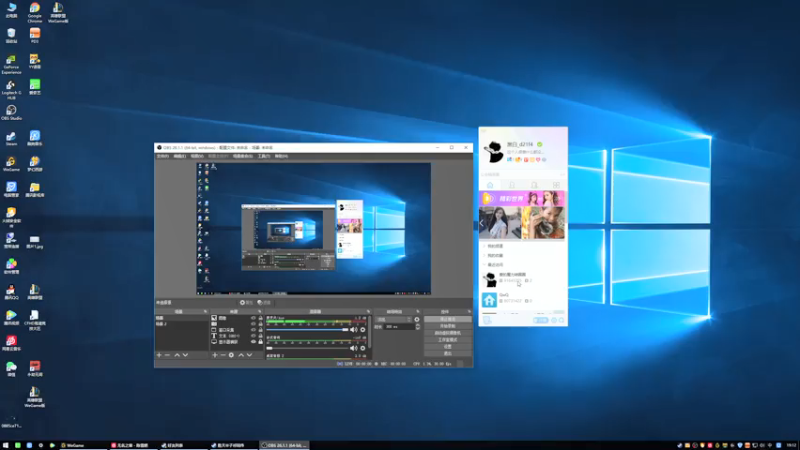Open transition properties gear in OBS
The height and width of the screenshot is (450, 800).
click(417, 319)
